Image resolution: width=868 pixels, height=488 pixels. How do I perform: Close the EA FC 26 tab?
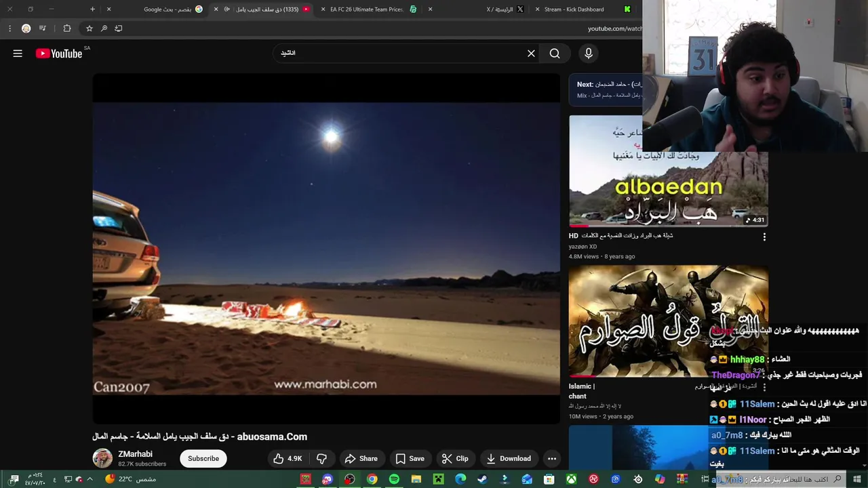coord(323,9)
